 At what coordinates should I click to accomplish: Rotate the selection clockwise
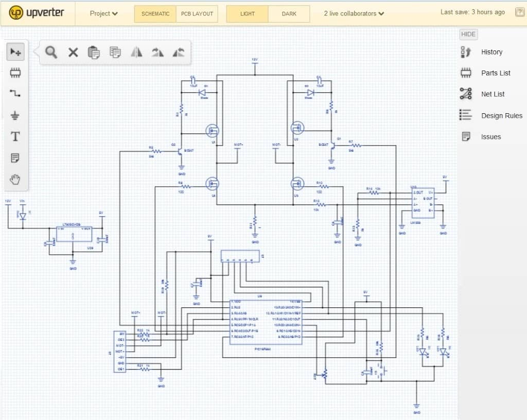(x=156, y=52)
